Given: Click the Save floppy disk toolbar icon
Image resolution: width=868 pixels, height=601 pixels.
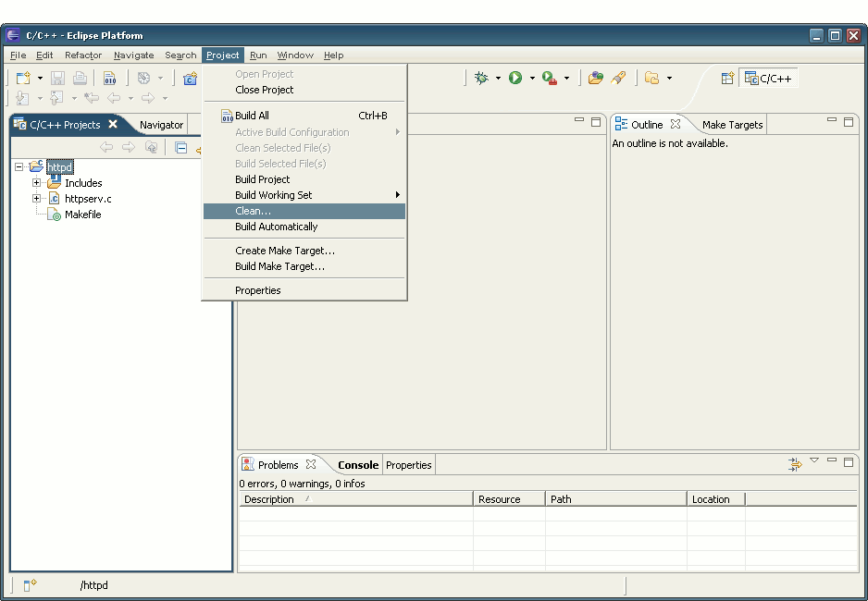Looking at the screenshot, I should (x=57, y=78).
